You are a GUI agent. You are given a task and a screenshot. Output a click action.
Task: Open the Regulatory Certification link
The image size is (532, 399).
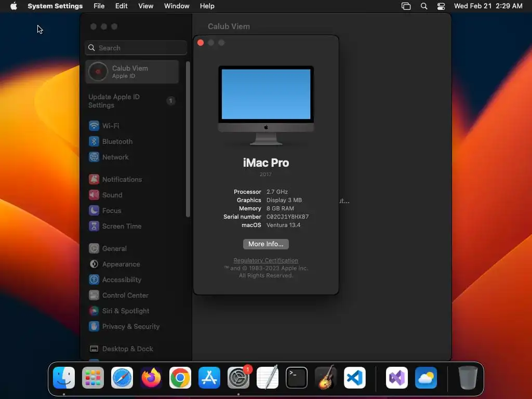pyautogui.click(x=265, y=260)
